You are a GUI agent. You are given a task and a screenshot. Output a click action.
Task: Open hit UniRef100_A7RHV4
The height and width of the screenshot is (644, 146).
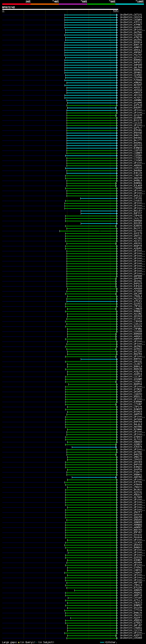(x=131, y=485)
